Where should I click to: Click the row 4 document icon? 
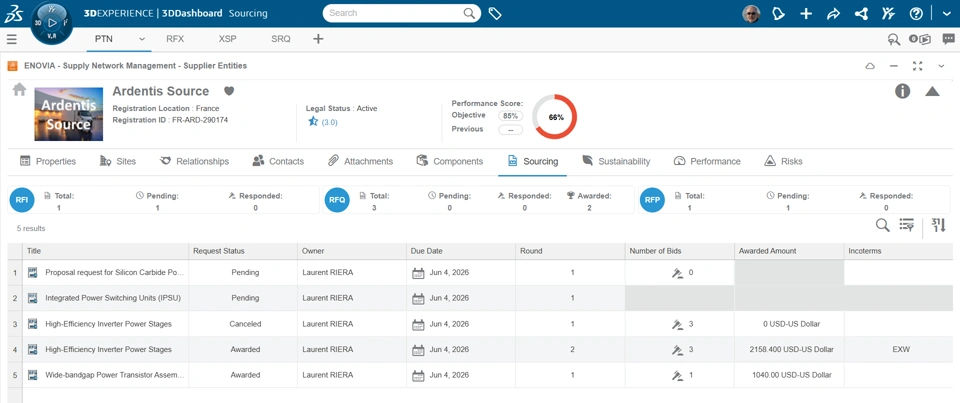(33, 350)
